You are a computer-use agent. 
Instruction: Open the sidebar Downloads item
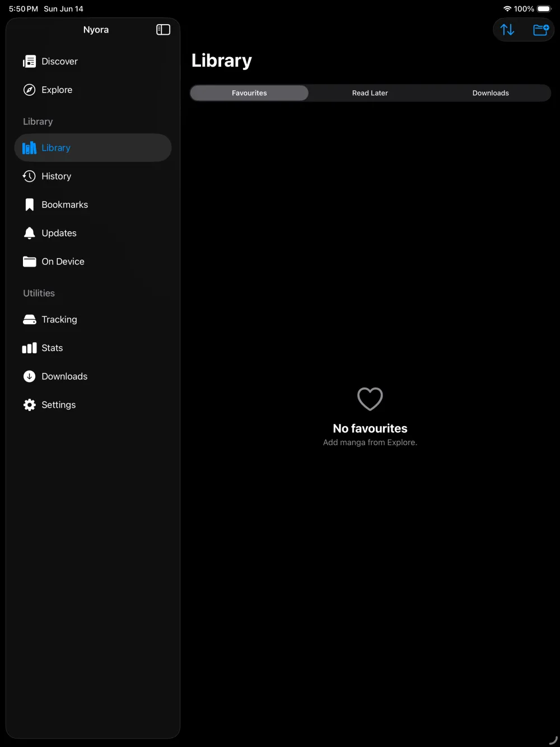(x=93, y=377)
